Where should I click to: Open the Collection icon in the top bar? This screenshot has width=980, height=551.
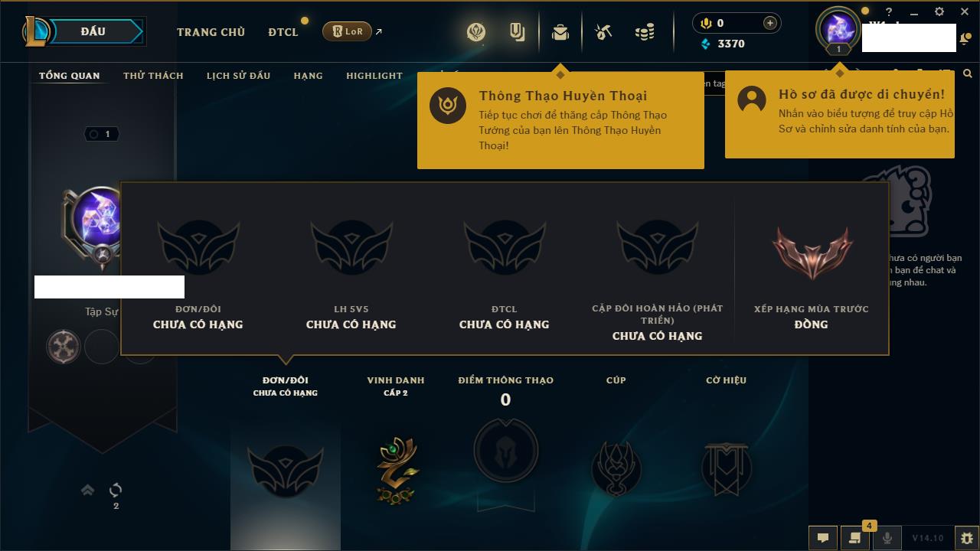coord(518,32)
